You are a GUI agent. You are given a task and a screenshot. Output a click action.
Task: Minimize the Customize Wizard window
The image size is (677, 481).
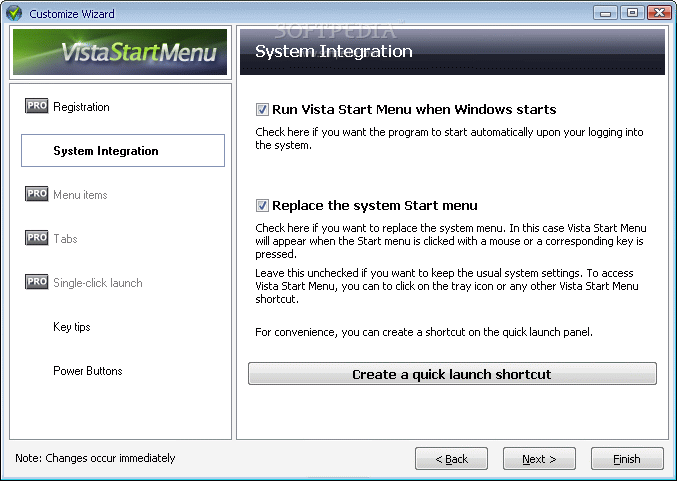coord(605,13)
